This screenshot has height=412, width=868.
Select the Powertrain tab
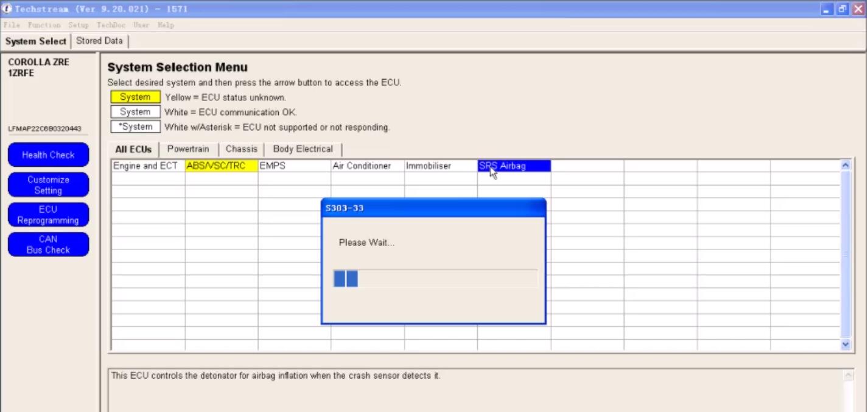pyautogui.click(x=188, y=149)
